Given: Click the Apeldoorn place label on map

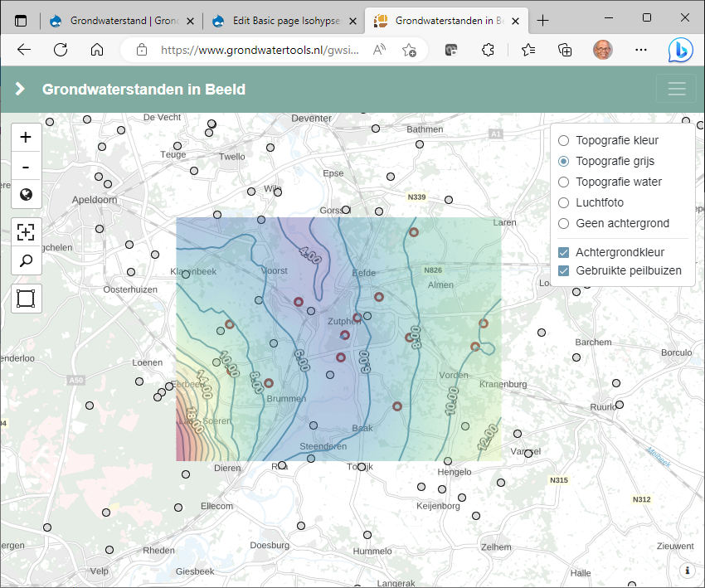Looking at the screenshot, I should [x=95, y=200].
